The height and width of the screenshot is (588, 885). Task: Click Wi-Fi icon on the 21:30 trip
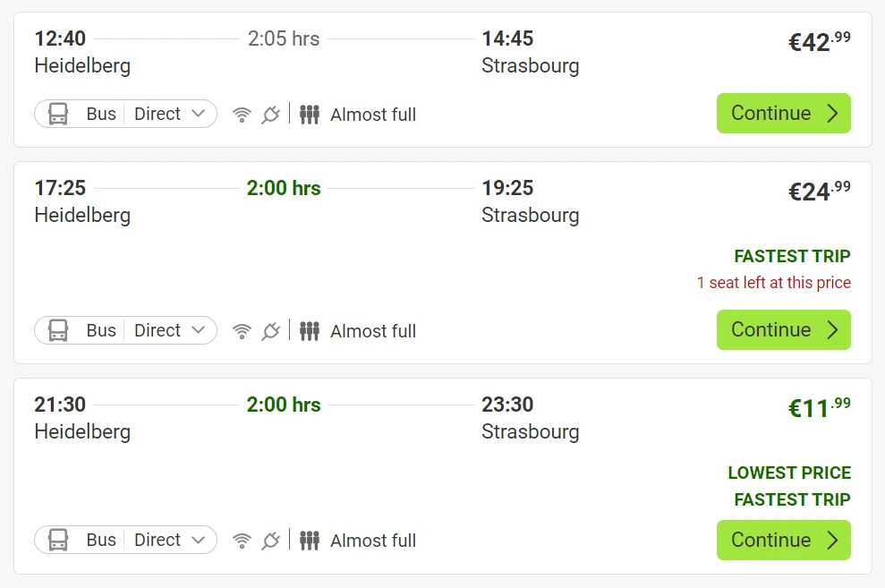[242, 541]
